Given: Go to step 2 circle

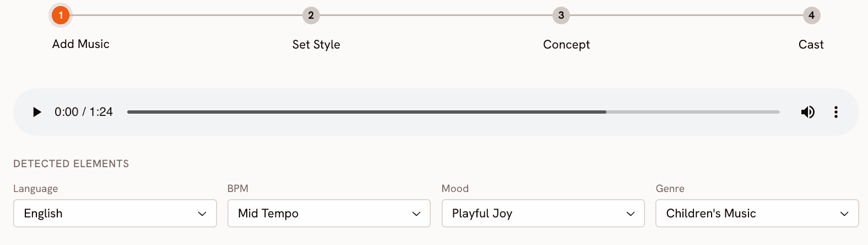Looking at the screenshot, I should coord(311,15).
